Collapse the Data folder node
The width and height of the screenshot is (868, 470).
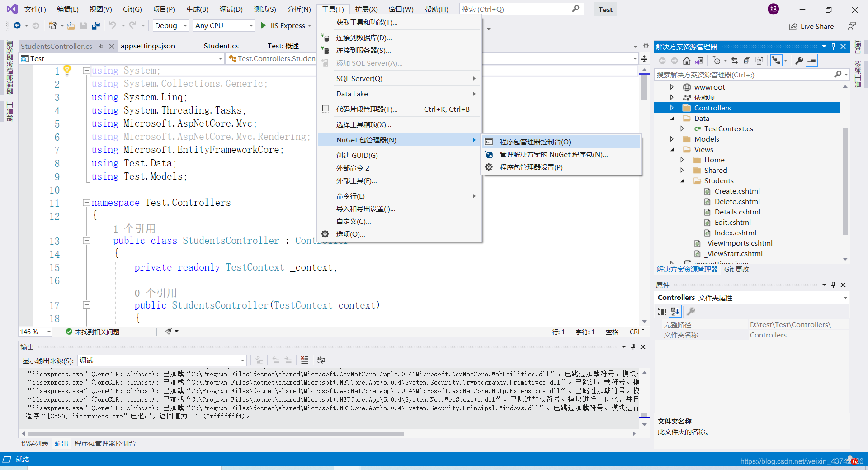pos(672,118)
